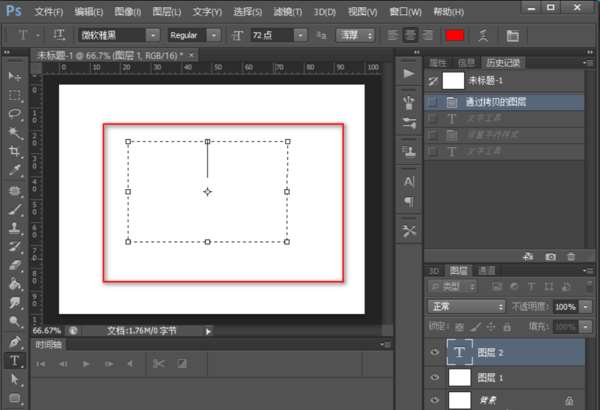600x410 pixels.
Task: Open the 图层(L) menu
Action: [x=167, y=12]
